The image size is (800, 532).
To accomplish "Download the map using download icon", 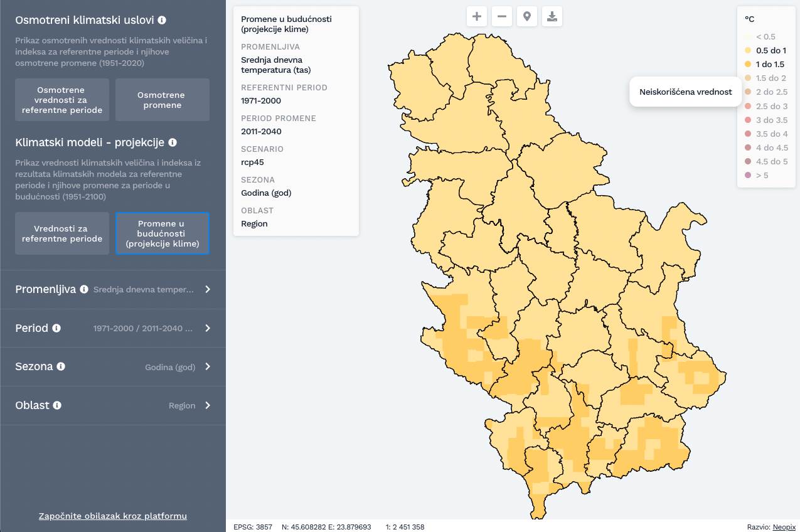I will (x=552, y=17).
